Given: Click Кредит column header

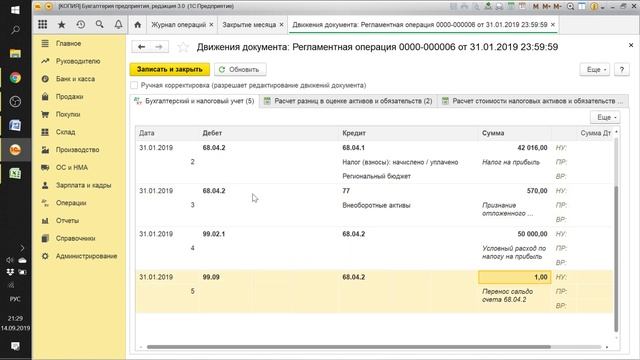Looking at the screenshot, I should coord(409,133).
